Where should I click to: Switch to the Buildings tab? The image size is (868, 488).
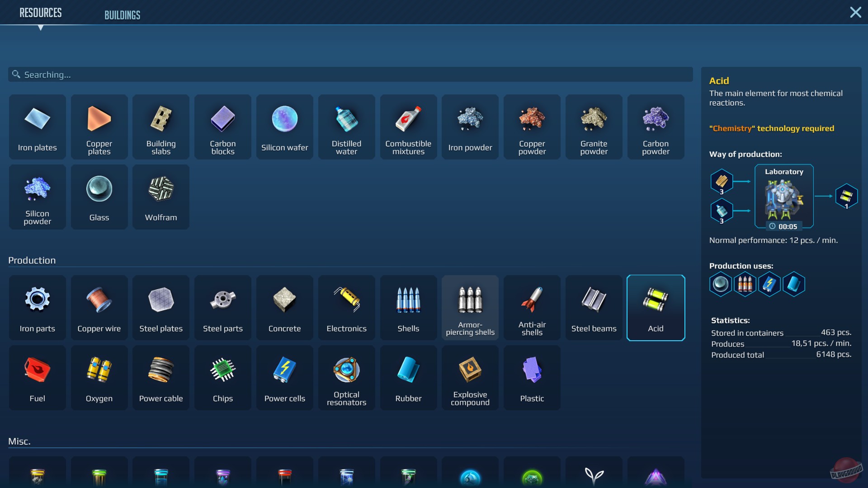123,14
